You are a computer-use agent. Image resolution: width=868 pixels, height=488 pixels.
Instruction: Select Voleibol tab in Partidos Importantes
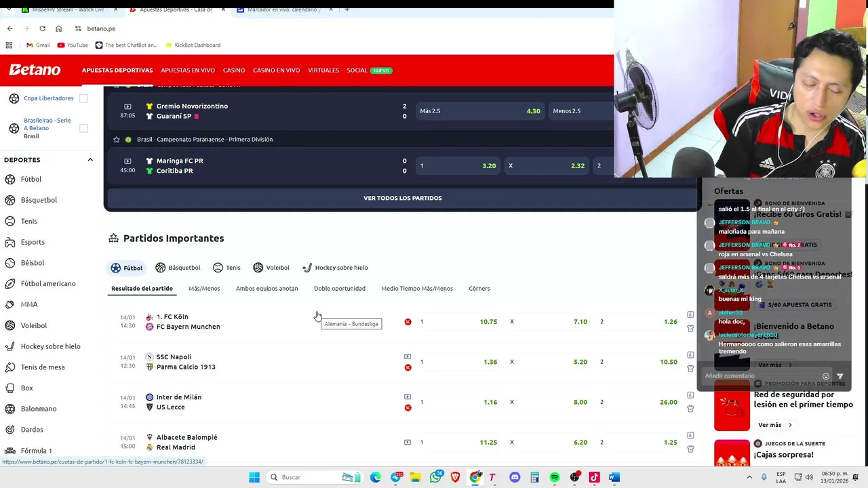(271, 268)
